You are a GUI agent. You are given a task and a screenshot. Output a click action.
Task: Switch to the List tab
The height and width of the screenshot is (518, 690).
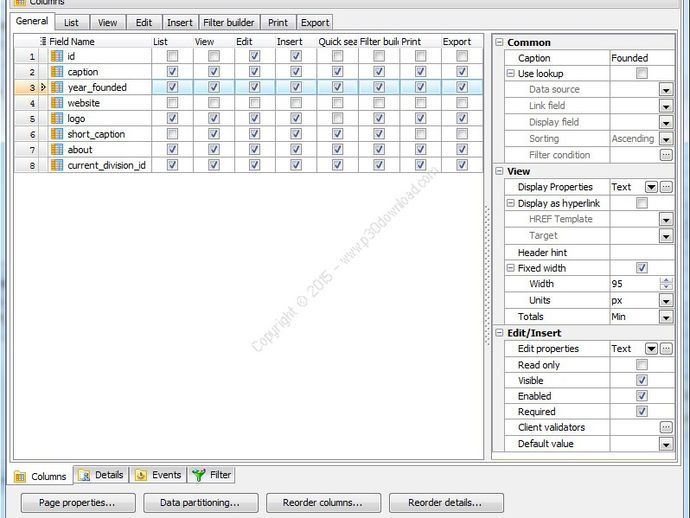pyautogui.click(x=71, y=22)
